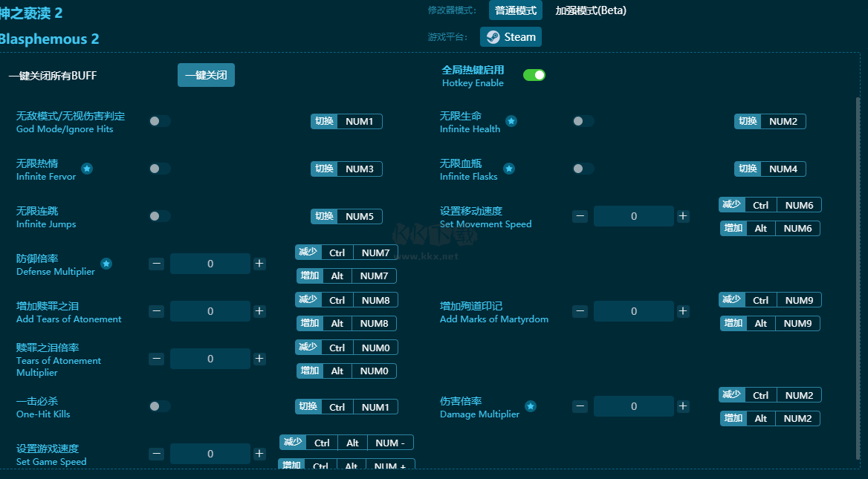Image resolution: width=868 pixels, height=479 pixels.
Task: Click the star icon beside Infinite Health
Action: tap(511, 121)
